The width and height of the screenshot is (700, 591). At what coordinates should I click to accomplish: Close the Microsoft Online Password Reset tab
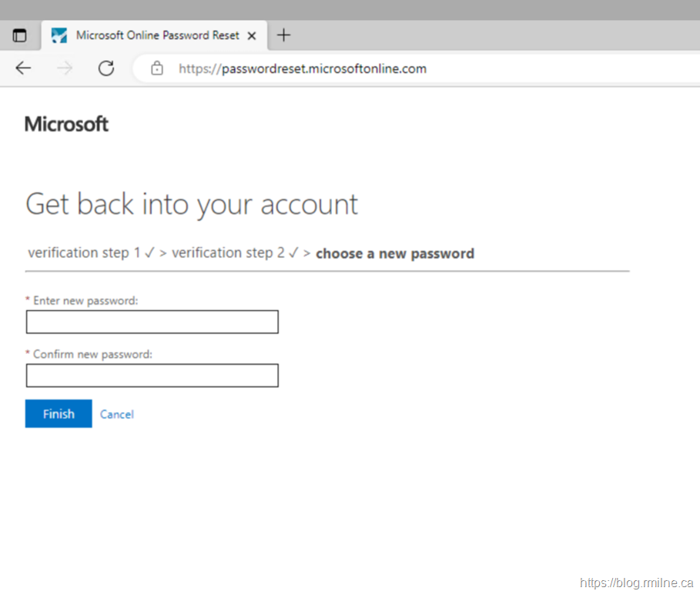click(251, 35)
